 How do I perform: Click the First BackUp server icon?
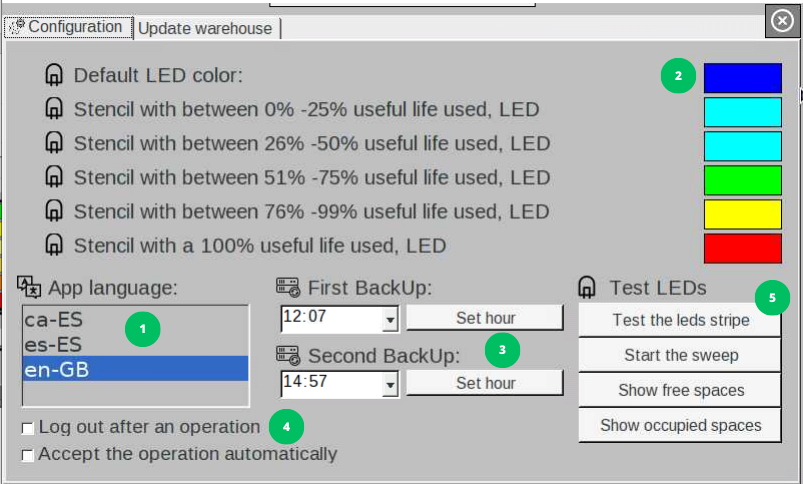click(288, 288)
